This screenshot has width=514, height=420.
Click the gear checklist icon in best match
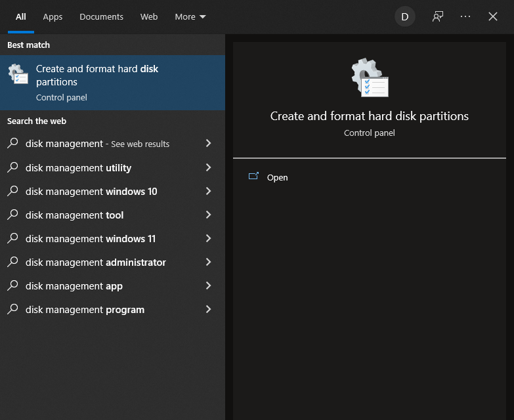18,73
